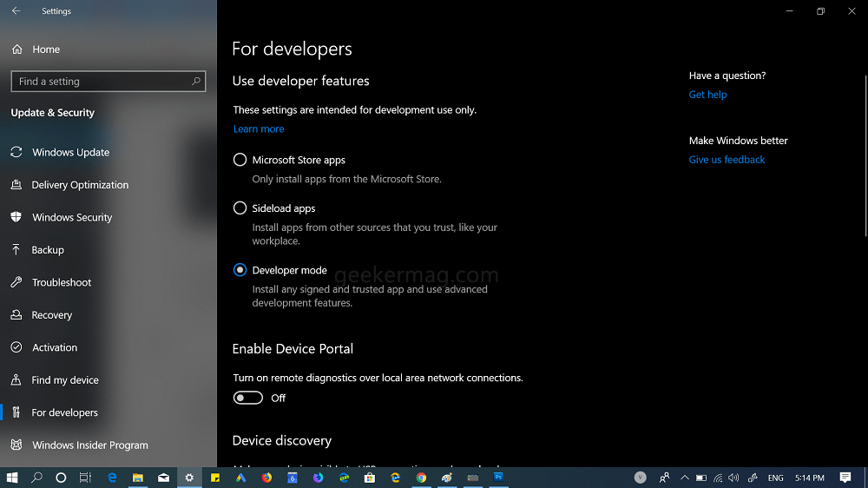
Task: Turn on the Enable Device Portal toggle
Action: 247,398
